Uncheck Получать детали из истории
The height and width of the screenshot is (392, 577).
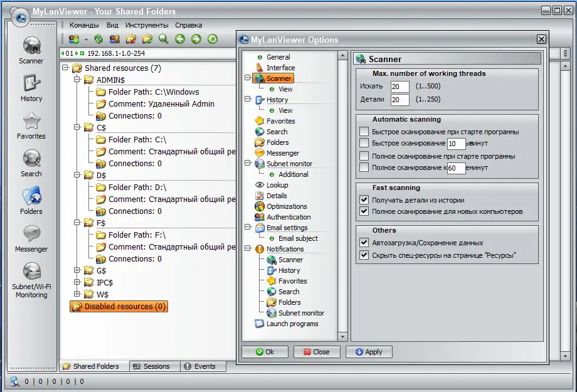coord(364,200)
